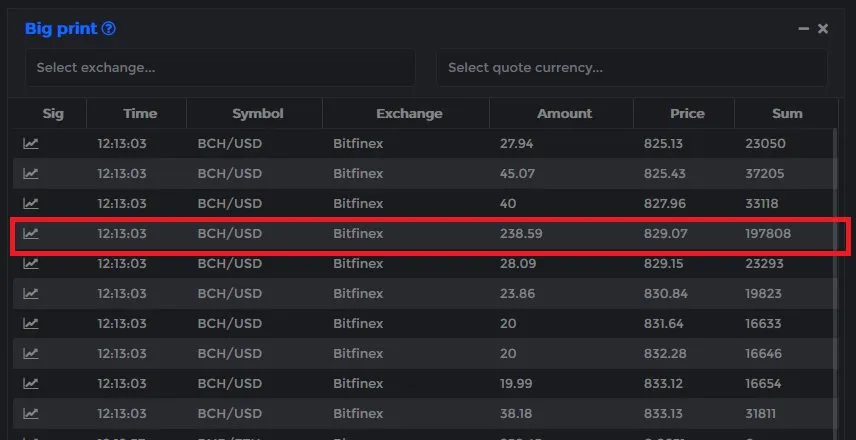
Task: Open the Select quote currency dropdown
Action: [x=632, y=68]
